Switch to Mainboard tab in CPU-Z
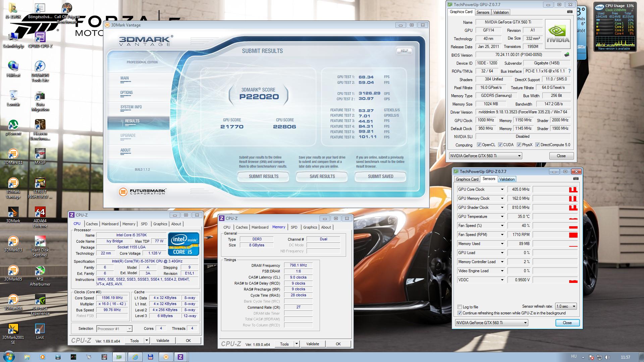 pyautogui.click(x=110, y=224)
